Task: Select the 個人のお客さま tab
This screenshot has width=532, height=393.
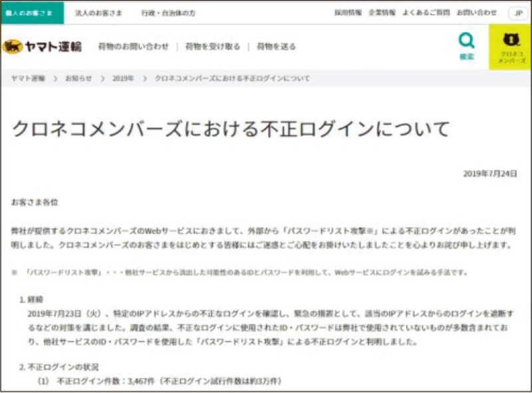Action: point(32,13)
